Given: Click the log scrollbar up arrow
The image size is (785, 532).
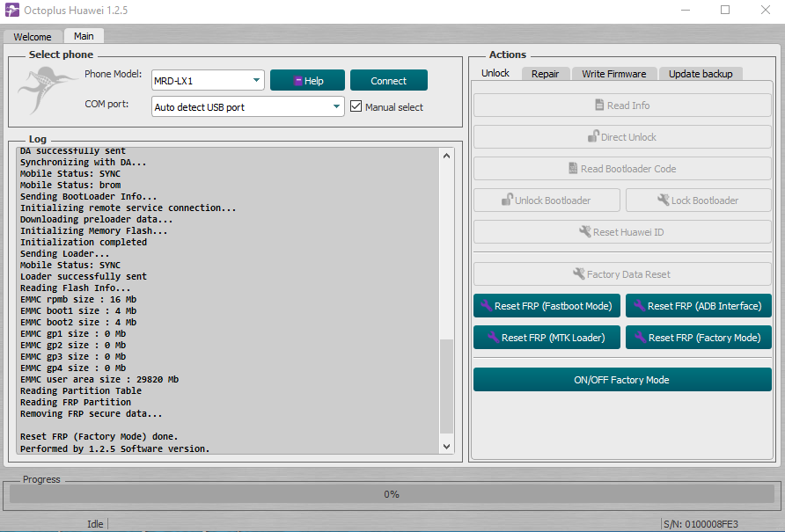Looking at the screenshot, I should point(446,156).
